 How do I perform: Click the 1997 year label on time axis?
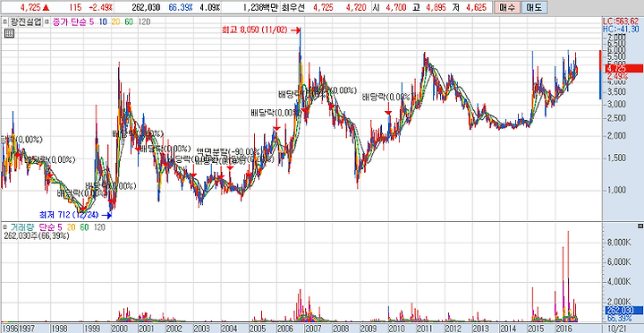(27, 329)
